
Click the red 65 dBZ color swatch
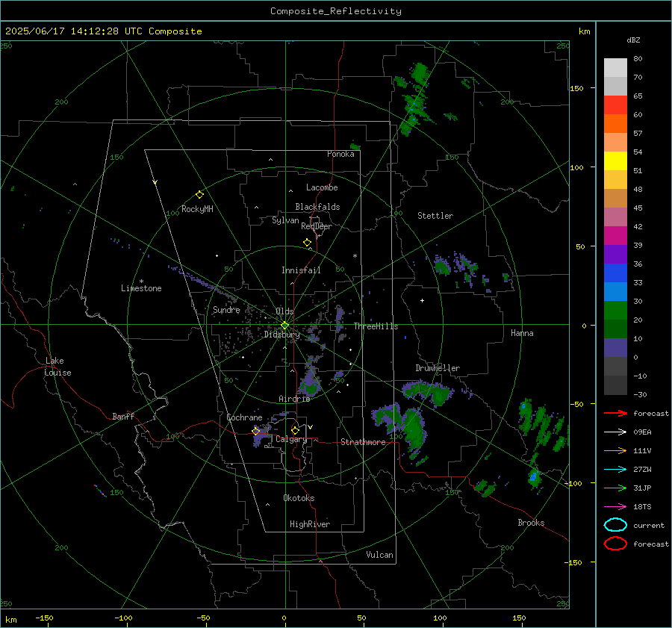click(x=615, y=105)
